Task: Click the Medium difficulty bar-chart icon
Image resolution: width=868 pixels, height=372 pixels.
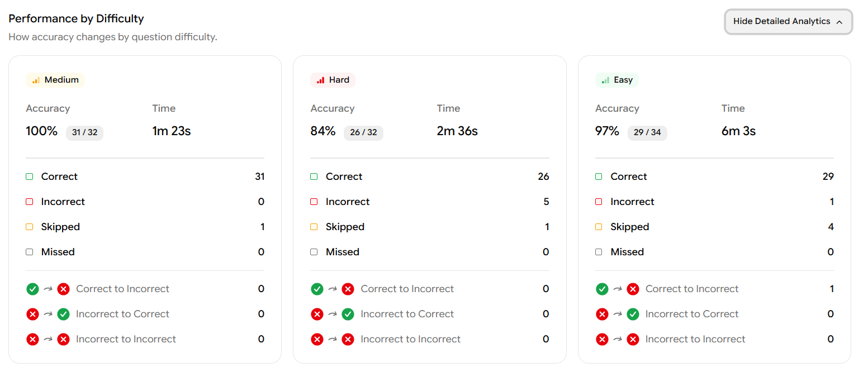Action: (x=36, y=80)
